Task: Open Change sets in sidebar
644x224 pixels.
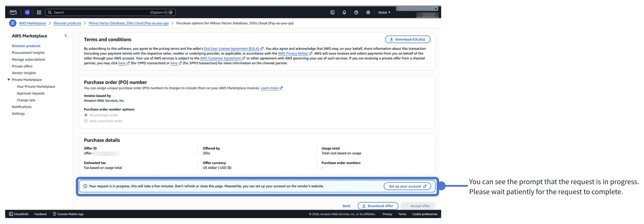Action: coord(26,100)
